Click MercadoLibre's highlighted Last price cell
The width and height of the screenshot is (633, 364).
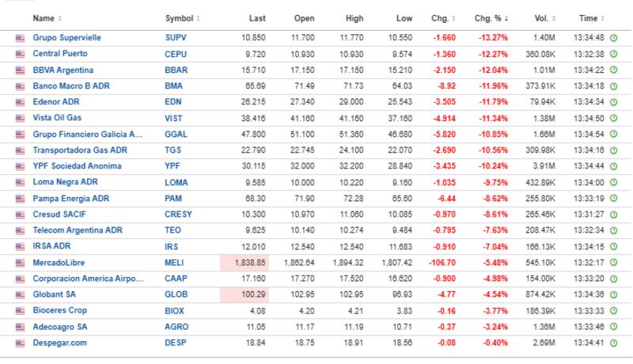point(245,262)
